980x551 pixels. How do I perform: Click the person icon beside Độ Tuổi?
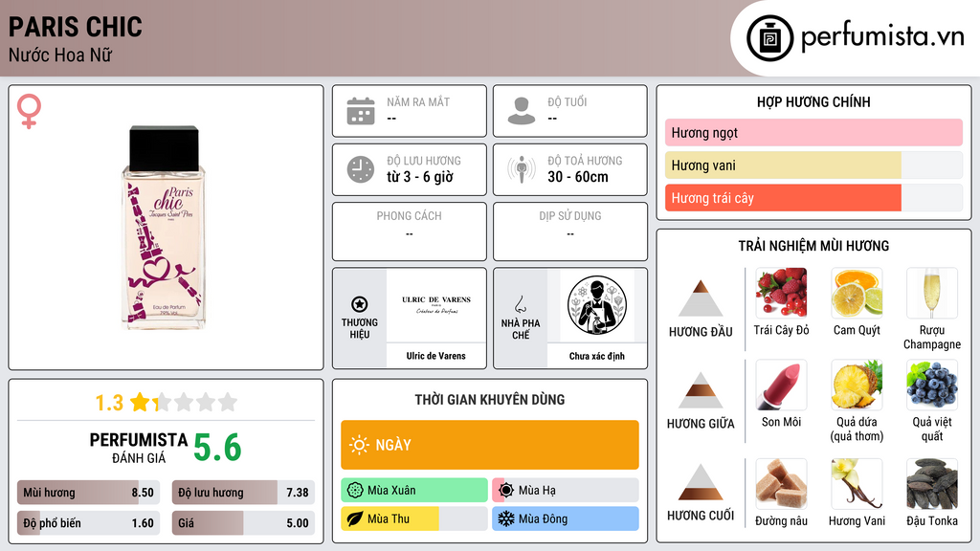tap(522, 111)
